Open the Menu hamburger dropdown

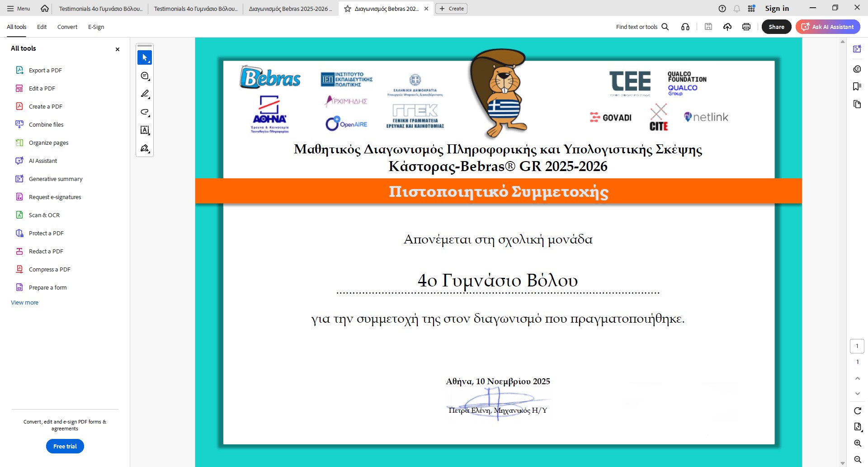click(x=19, y=9)
